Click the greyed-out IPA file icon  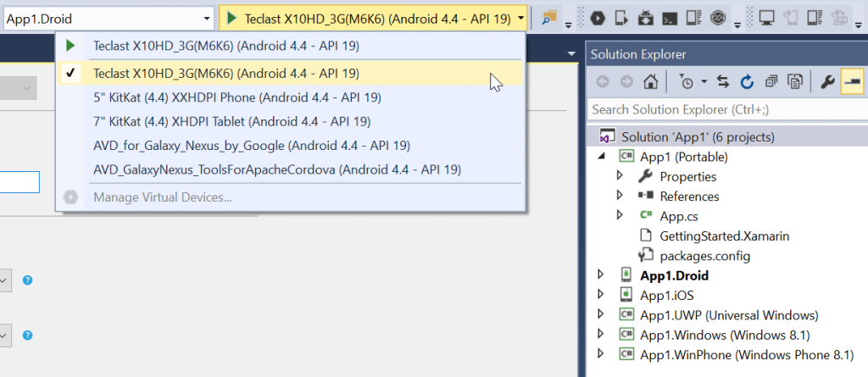[839, 19]
